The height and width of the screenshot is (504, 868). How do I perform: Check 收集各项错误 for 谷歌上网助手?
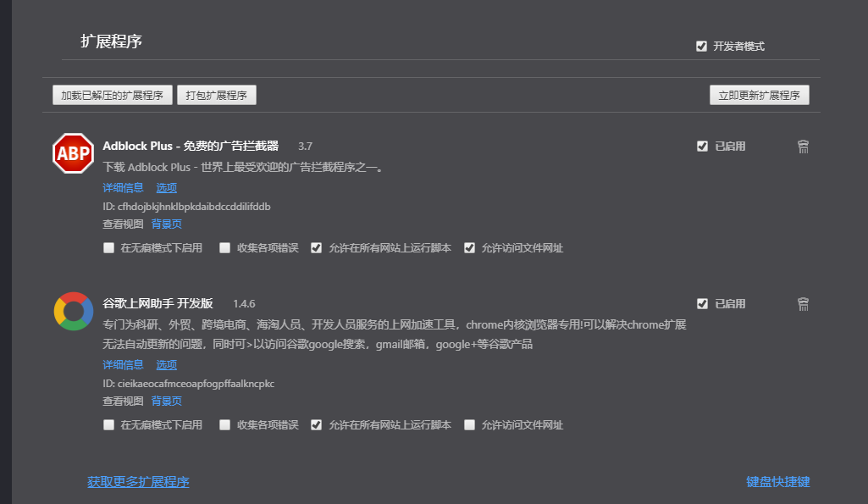[224, 425]
